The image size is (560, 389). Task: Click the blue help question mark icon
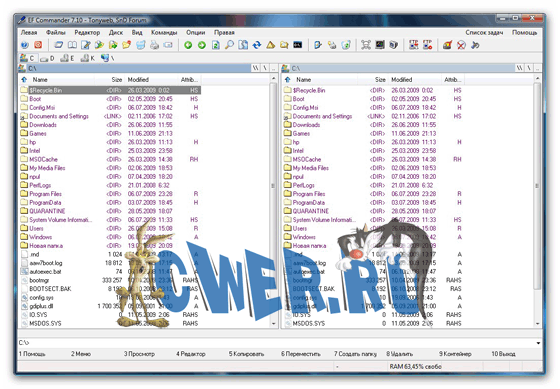pos(24,45)
